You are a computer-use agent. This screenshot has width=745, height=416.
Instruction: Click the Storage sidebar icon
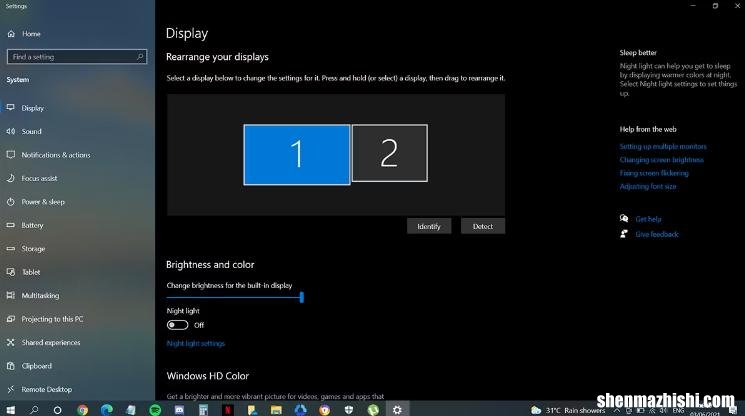[x=10, y=248]
